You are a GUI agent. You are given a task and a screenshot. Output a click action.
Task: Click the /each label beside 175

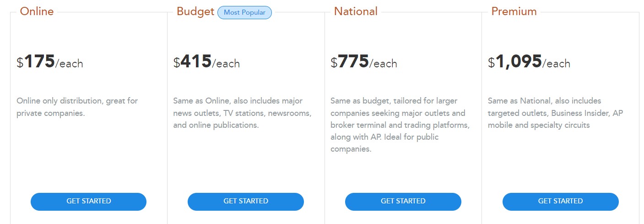(70, 64)
